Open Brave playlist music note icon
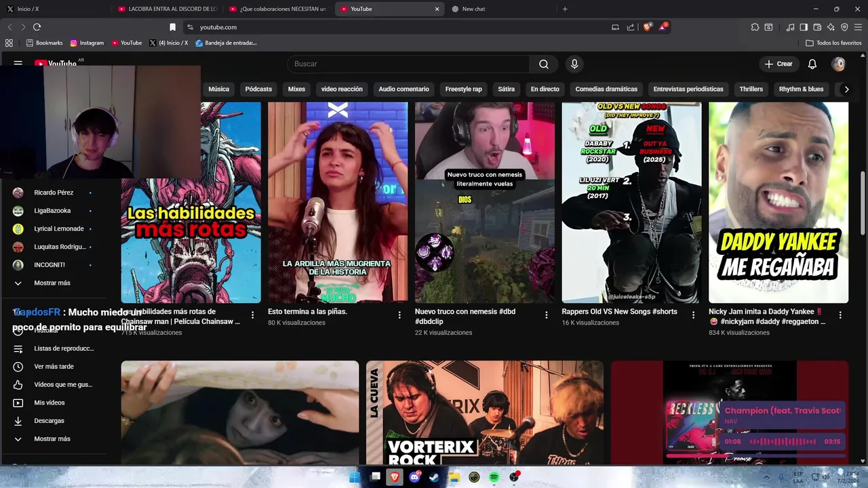 (x=790, y=27)
